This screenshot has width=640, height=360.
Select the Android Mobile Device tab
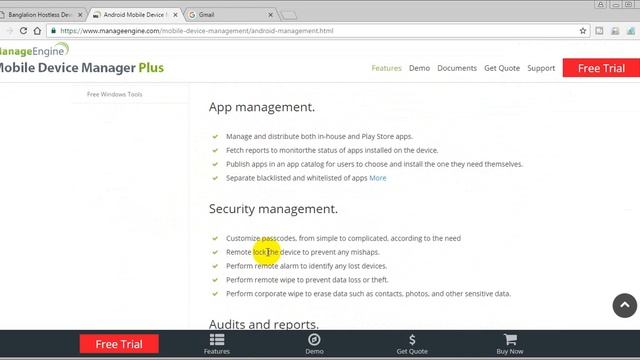point(136,15)
